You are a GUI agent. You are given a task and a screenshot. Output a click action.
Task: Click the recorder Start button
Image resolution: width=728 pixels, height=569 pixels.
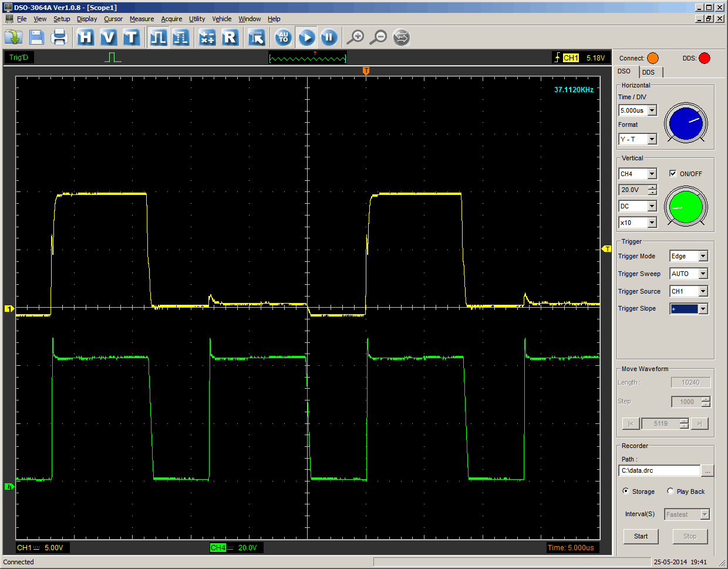641,536
